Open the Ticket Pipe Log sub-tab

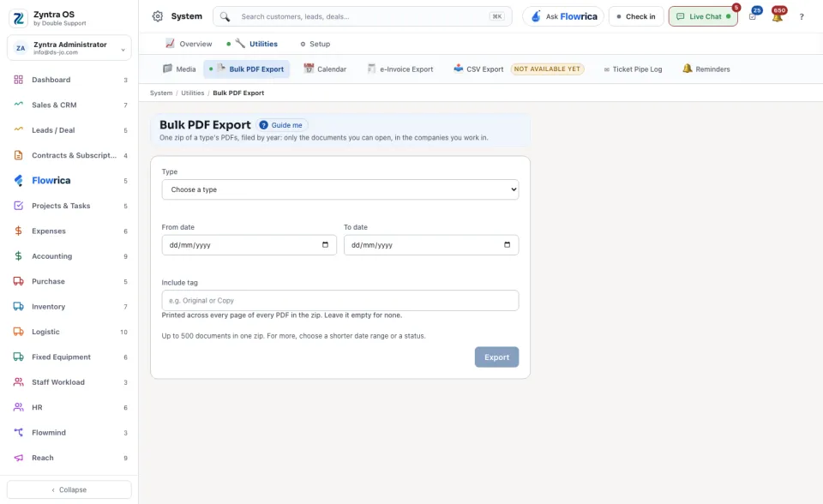[x=633, y=69]
